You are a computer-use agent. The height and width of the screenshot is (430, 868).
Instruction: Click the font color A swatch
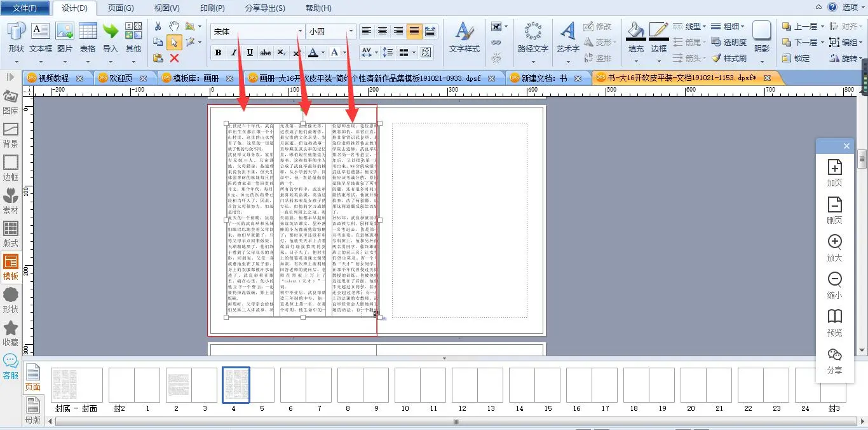coord(313,52)
